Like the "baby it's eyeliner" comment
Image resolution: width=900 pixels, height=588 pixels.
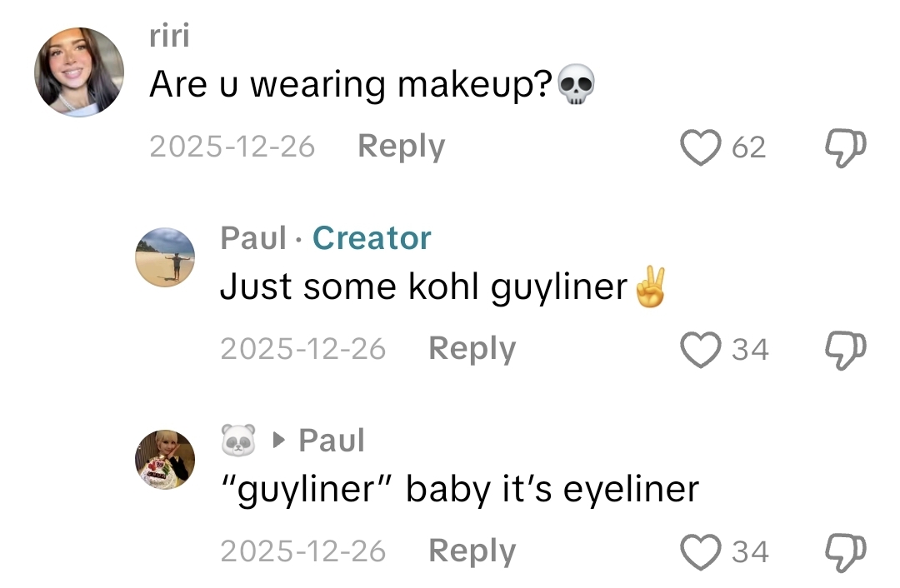702,551
